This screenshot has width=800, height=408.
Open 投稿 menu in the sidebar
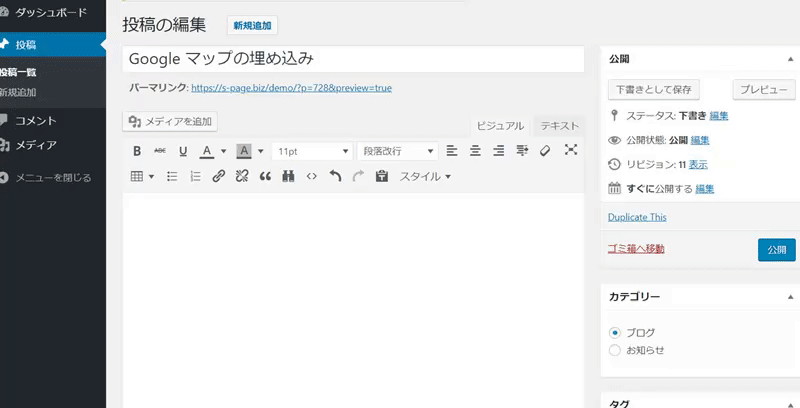click(51, 45)
